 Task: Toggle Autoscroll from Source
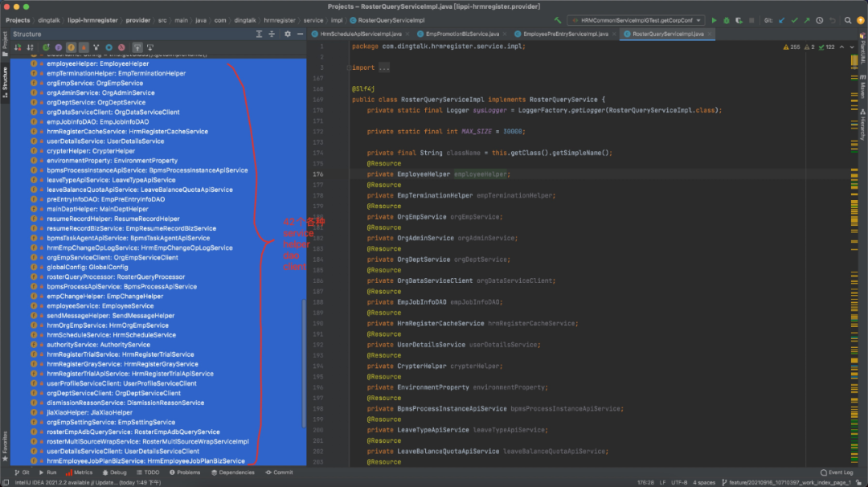tap(150, 47)
